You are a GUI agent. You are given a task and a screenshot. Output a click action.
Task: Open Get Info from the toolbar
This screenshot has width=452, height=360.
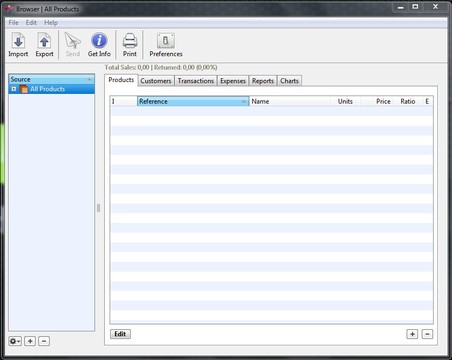99,45
